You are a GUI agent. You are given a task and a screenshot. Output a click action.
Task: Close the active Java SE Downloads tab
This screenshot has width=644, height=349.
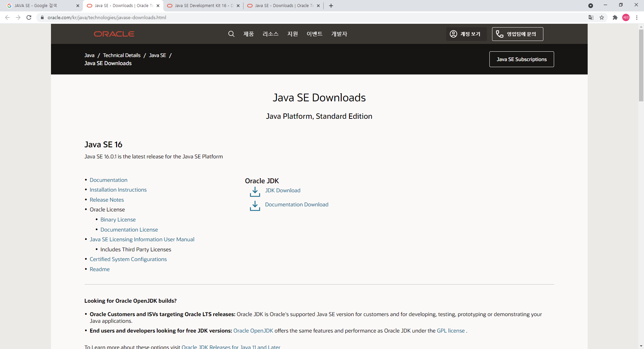pos(158,6)
